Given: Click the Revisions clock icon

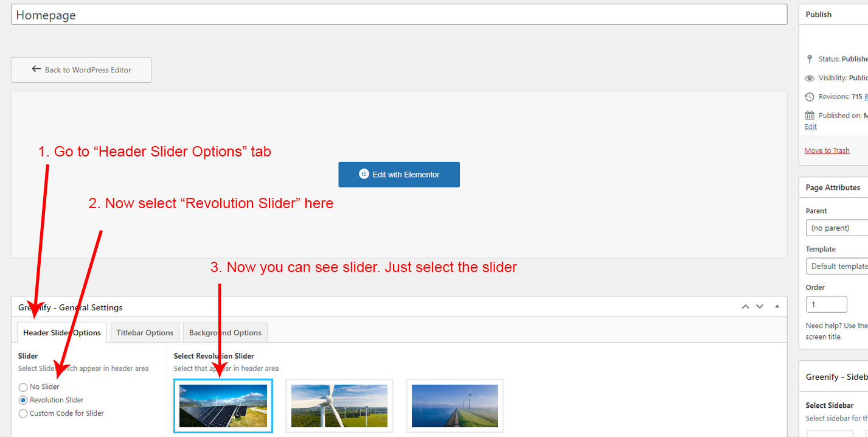Looking at the screenshot, I should click(x=809, y=97).
